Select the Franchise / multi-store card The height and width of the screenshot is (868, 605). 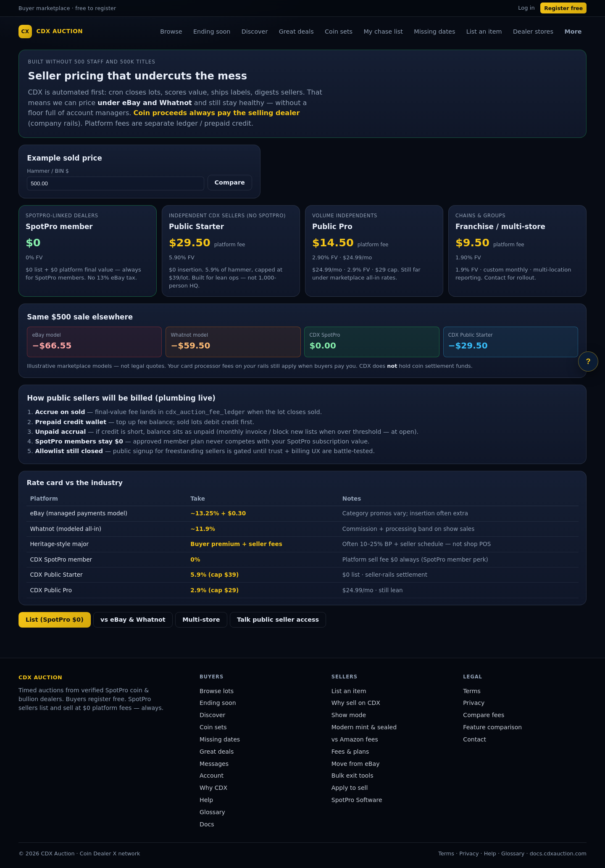point(517,251)
